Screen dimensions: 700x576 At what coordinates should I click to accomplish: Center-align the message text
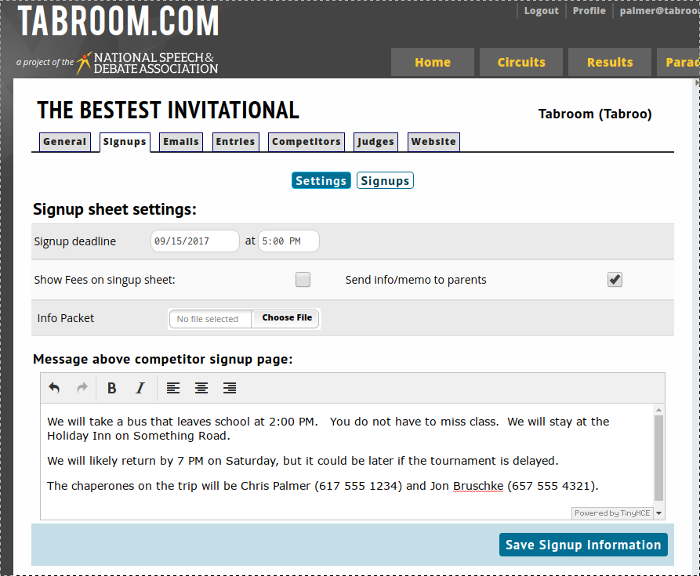tap(201, 388)
